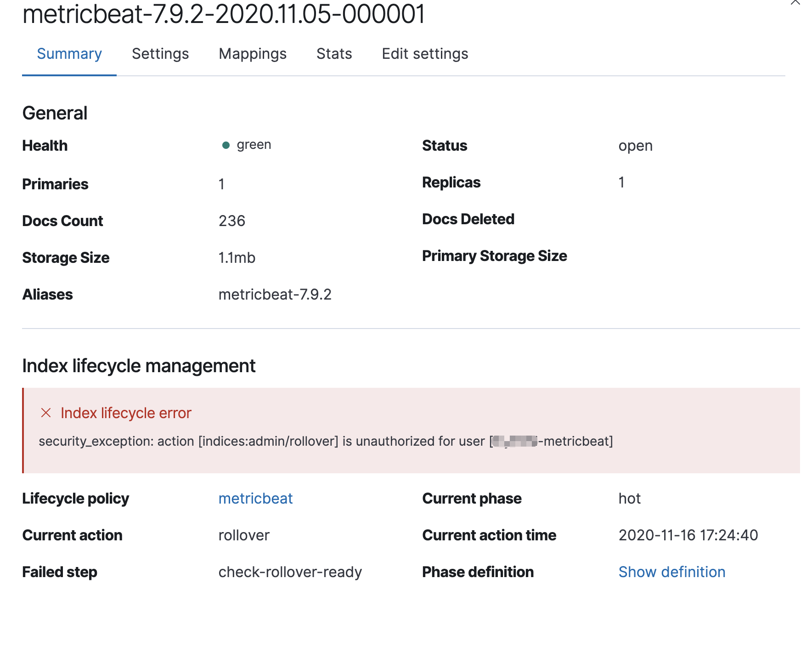Click the 'Primaries' label
Screen dimensions: 812x669
tap(55, 184)
